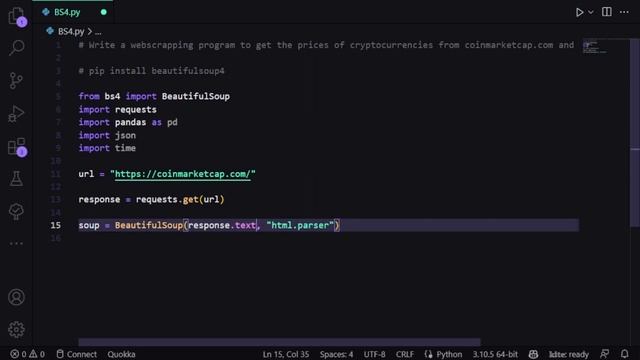Screen dimensions: 640x360
Task: Open the editor More Actions menu
Action: pos(624,12)
